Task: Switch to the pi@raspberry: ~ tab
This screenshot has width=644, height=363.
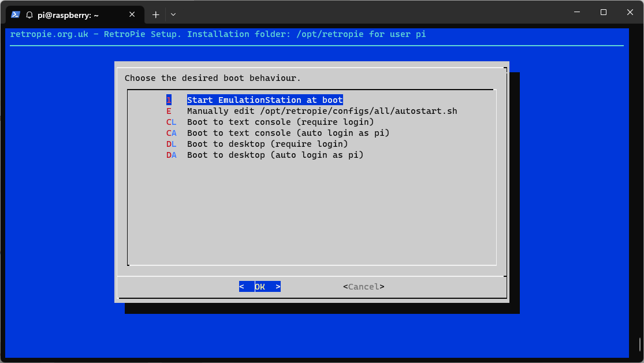Action: tap(75, 15)
